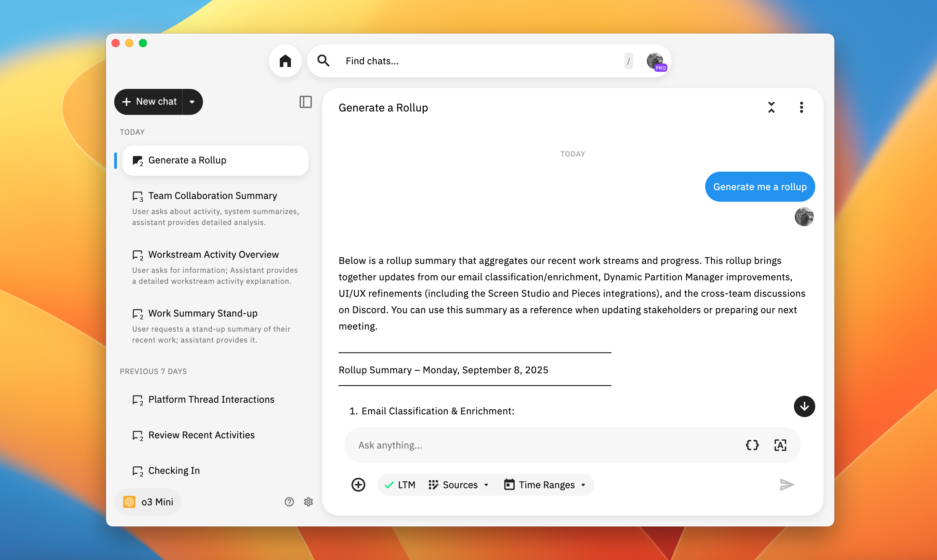Open the three-dot chat options menu
Viewport: 937px width, 560px height.
[801, 107]
